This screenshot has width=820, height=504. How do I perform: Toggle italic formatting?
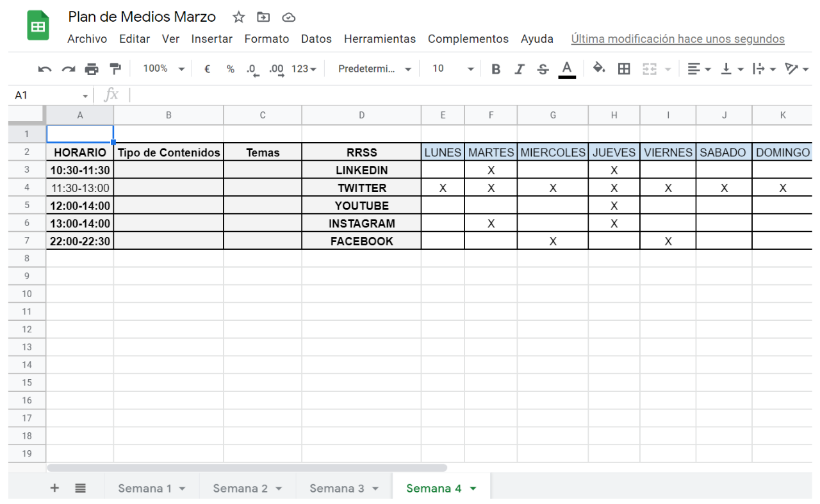tap(519, 69)
